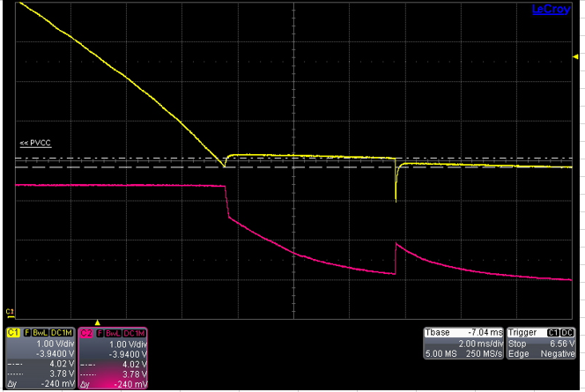Viewport: 585px width, 392px height.
Task: Click the dash-dot cursor symbol in C1 box
Action: [15, 364]
